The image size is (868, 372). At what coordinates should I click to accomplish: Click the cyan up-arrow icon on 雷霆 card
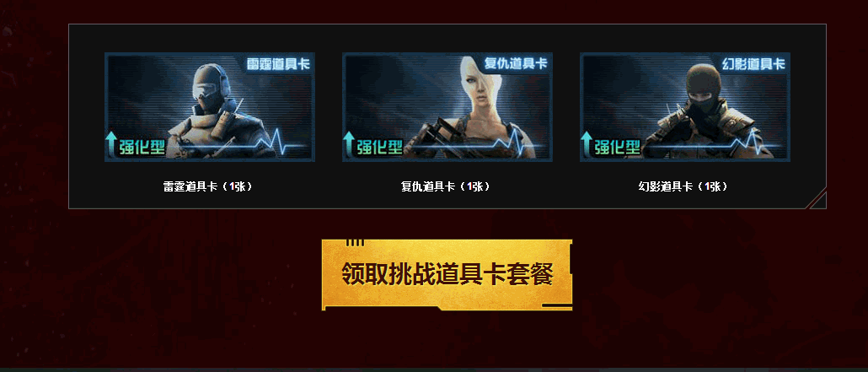pos(111,143)
